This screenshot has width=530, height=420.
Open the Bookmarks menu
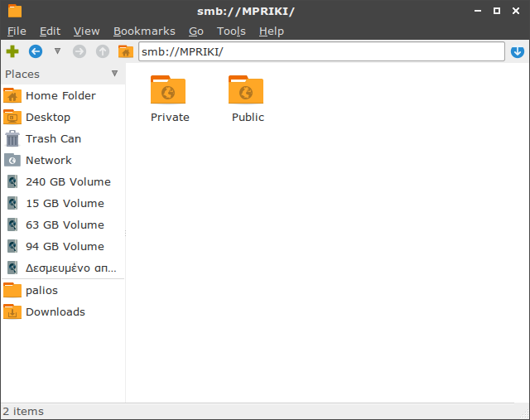pyautogui.click(x=144, y=31)
